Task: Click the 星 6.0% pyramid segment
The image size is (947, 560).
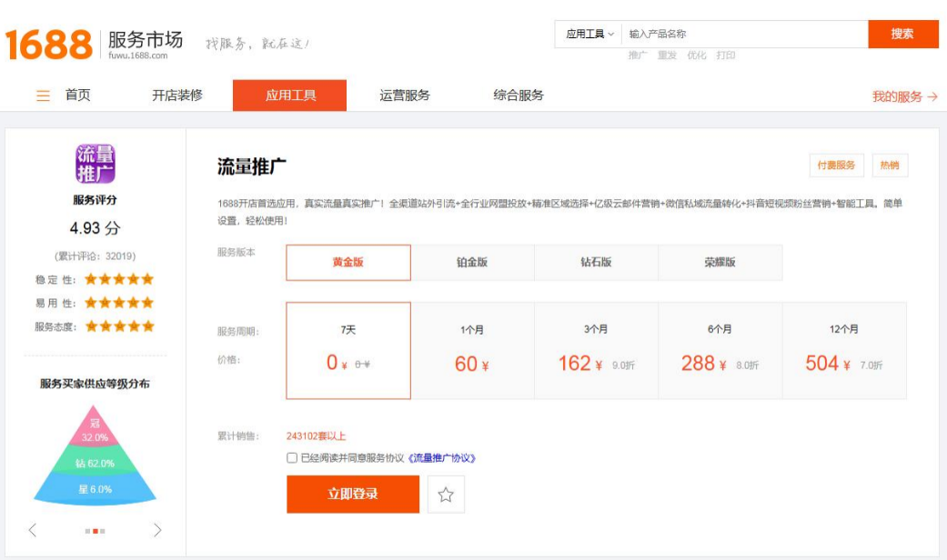Action: tap(95, 489)
